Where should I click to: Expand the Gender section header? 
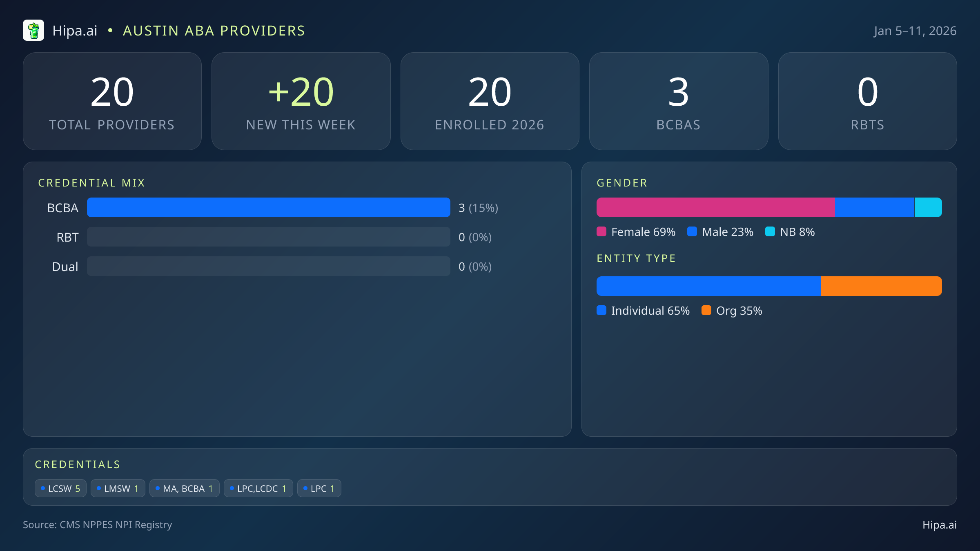coord(622,183)
